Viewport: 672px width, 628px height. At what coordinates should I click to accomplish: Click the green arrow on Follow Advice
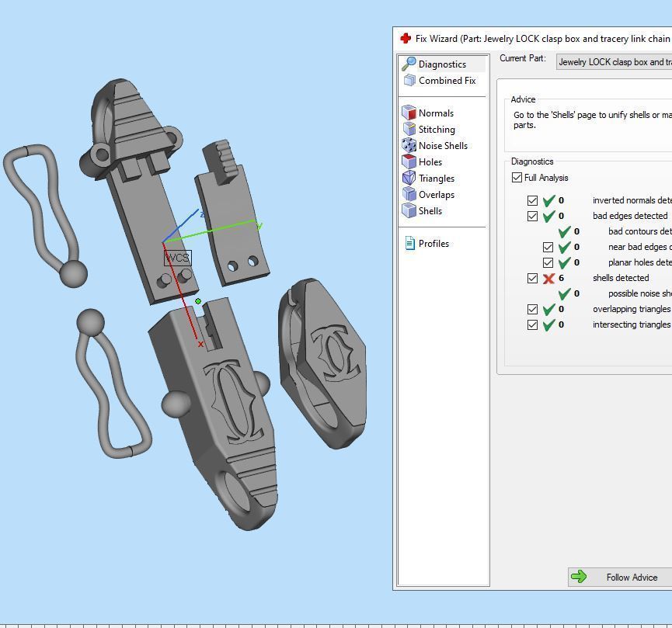(x=579, y=577)
